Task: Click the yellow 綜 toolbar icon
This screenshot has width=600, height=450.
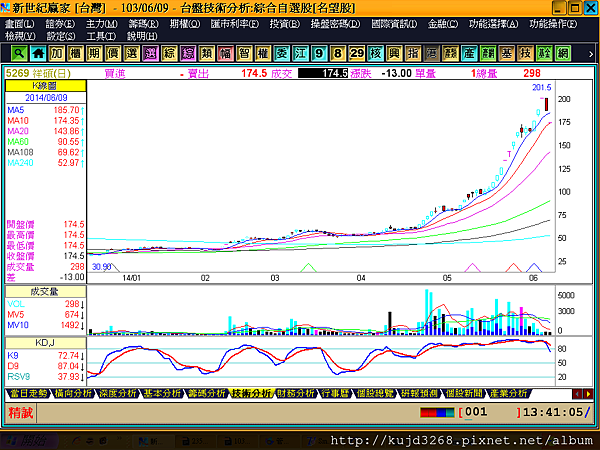Action: [169, 53]
